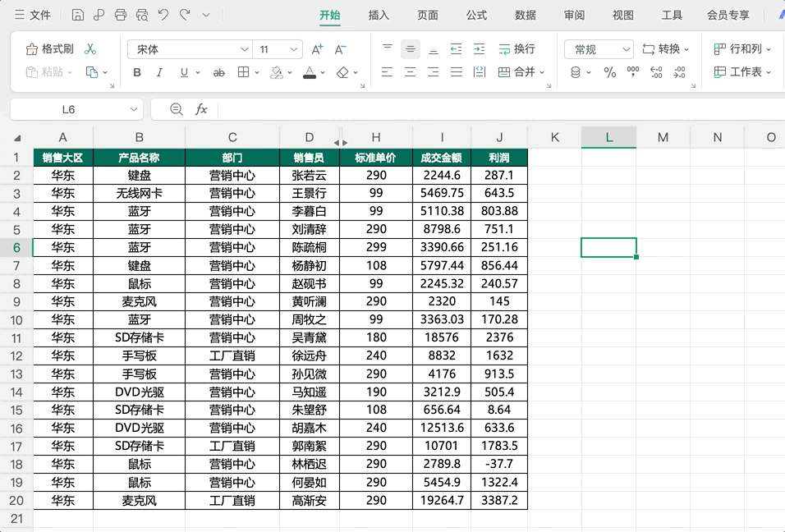The width and height of the screenshot is (785, 532).
Task: Toggle center horizontal alignment
Action: click(410, 72)
